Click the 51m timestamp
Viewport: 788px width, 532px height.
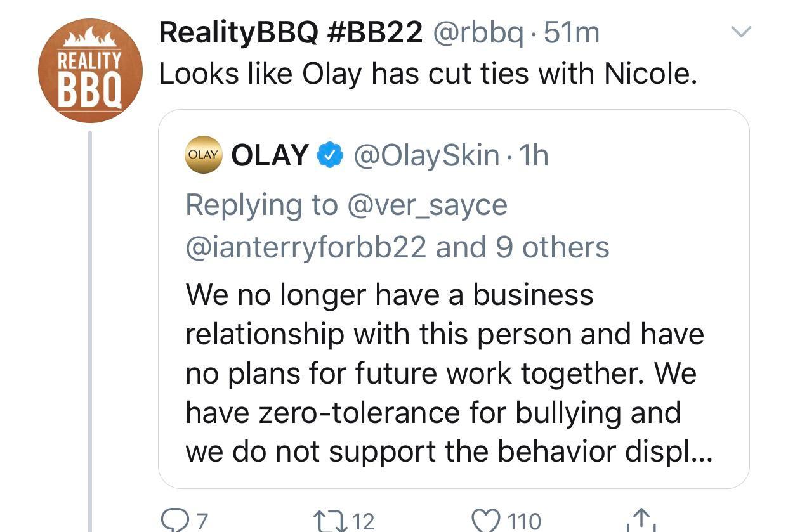(x=572, y=32)
